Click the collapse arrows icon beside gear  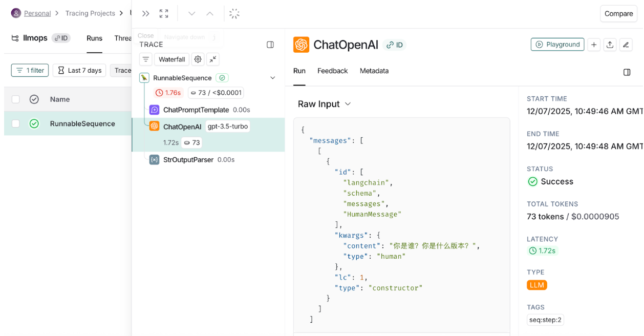pos(213,59)
